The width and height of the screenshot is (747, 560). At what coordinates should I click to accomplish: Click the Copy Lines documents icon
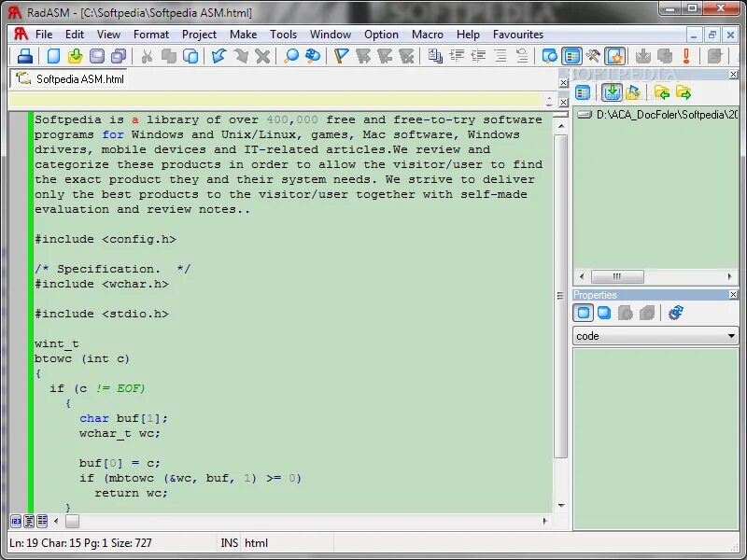(434, 56)
